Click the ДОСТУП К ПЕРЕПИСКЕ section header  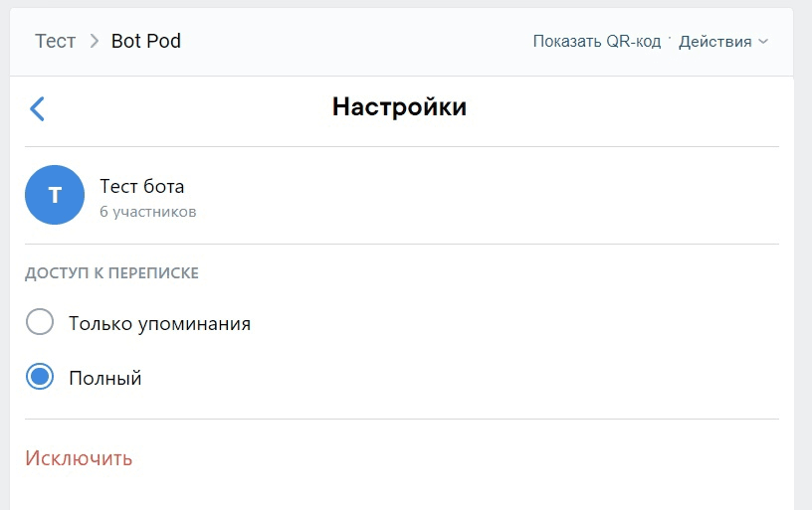(x=111, y=273)
